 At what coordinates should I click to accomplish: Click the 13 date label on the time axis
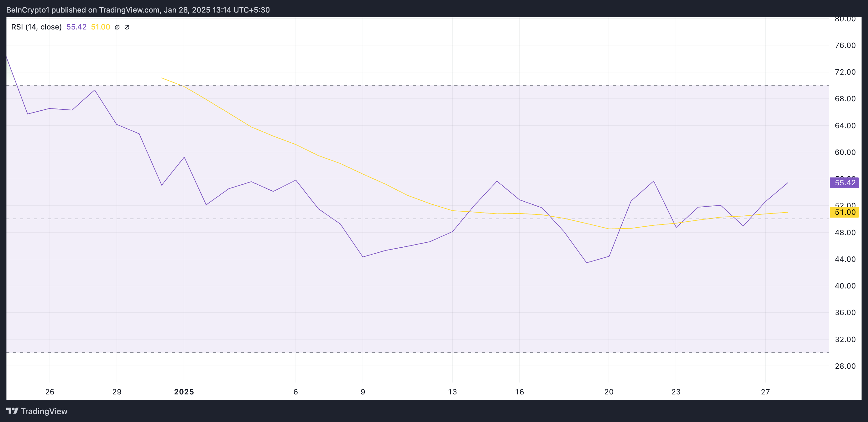452,392
